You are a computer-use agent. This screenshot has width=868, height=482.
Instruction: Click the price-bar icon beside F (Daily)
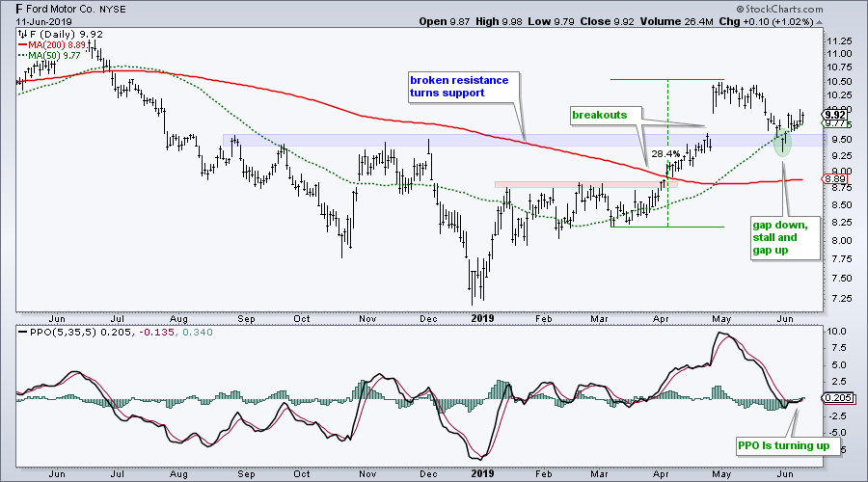(x=23, y=35)
